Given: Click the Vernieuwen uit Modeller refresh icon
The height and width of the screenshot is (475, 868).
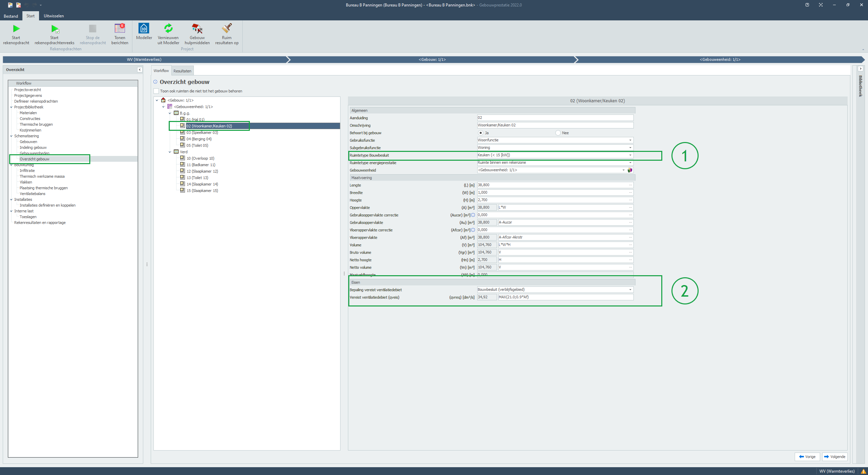Looking at the screenshot, I should (168, 28).
